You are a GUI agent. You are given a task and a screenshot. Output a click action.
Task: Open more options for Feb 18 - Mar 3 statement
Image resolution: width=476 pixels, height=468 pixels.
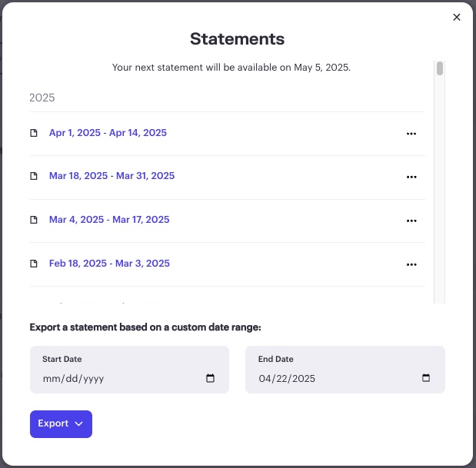coord(411,264)
